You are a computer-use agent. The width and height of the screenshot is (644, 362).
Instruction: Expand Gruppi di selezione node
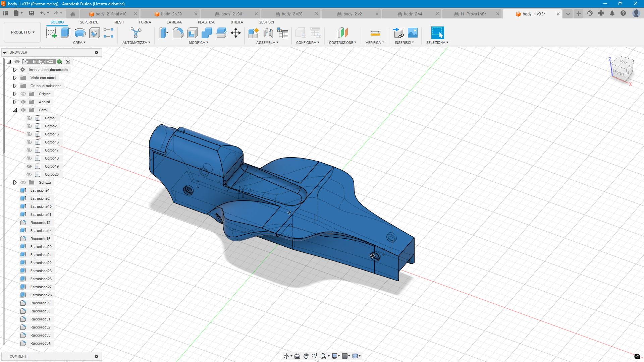tap(15, 86)
